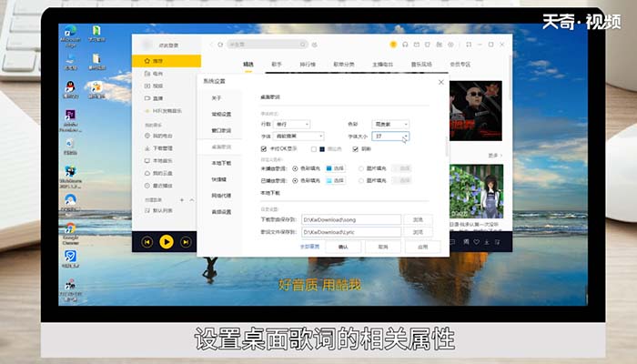Open 我的电台 in the sidebar

pyautogui.click(x=159, y=136)
